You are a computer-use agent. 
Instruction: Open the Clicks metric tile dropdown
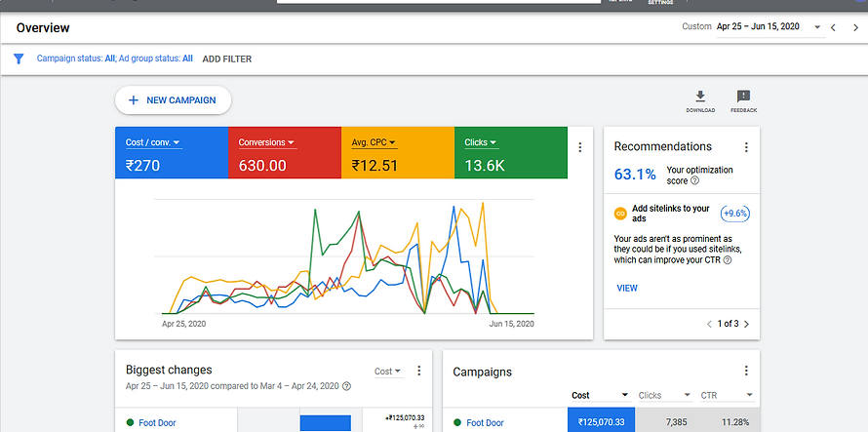(x=481, y=143)
